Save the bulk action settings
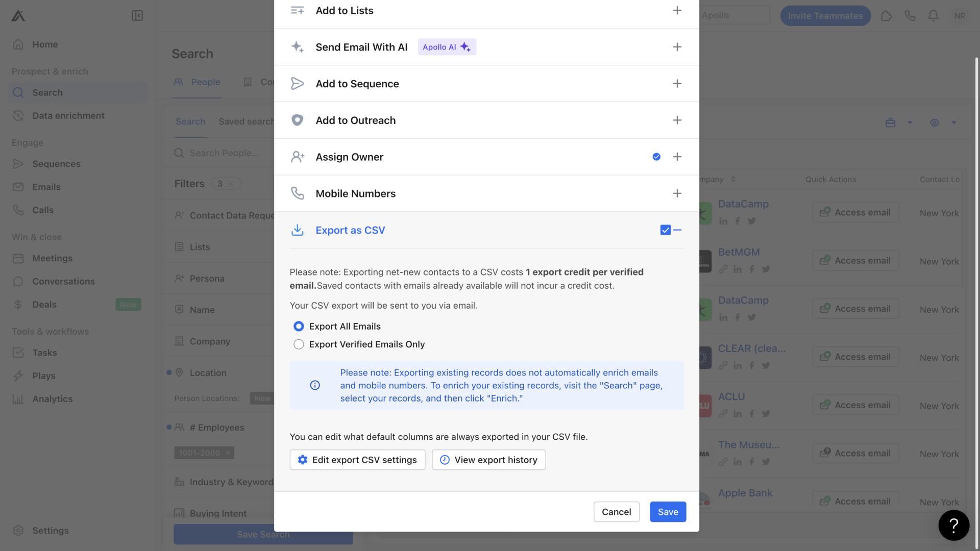 click(668, 512)
